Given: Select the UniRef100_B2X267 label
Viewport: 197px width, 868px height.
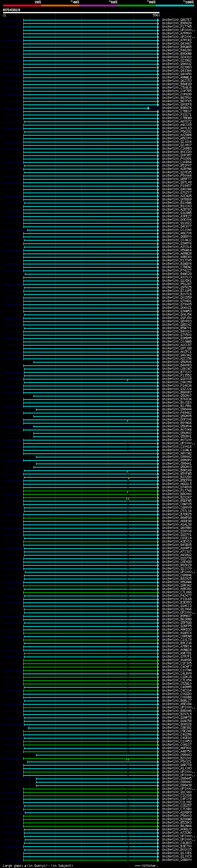Looking at the screenshot, I should pos(177,497).
